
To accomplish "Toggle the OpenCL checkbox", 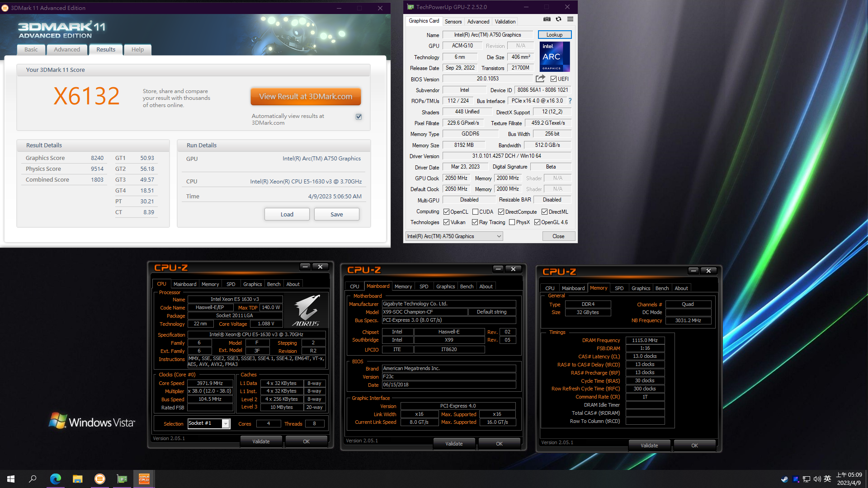I will [x=446, y=211].
